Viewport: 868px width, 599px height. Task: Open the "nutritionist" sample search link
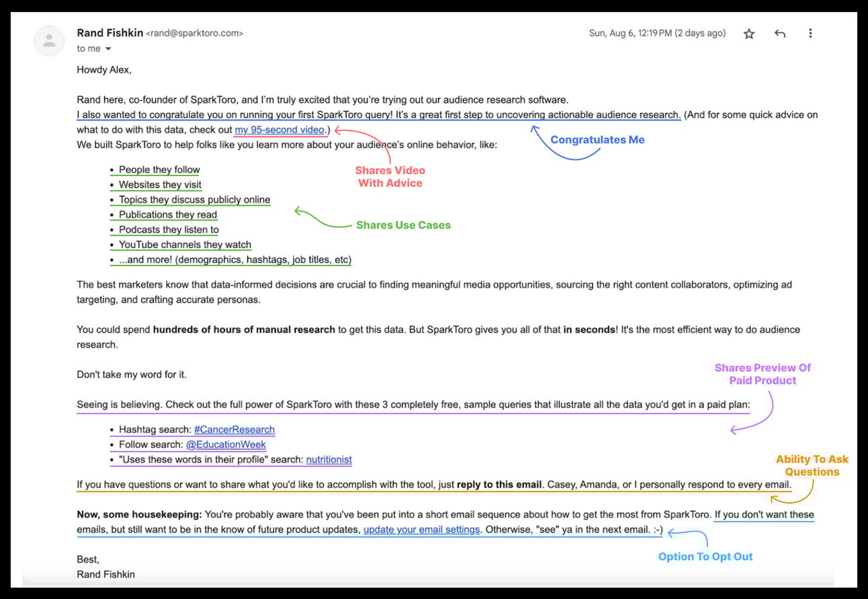[329, 460]
